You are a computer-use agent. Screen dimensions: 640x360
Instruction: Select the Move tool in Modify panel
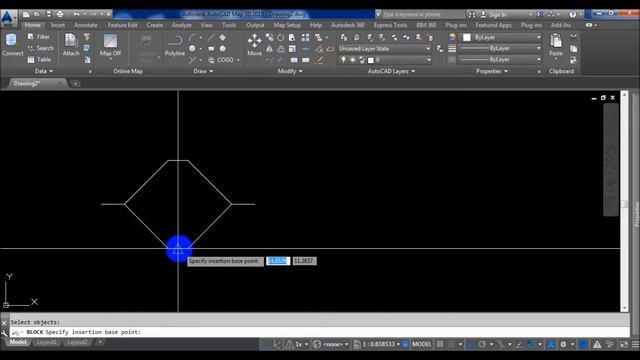254,45
